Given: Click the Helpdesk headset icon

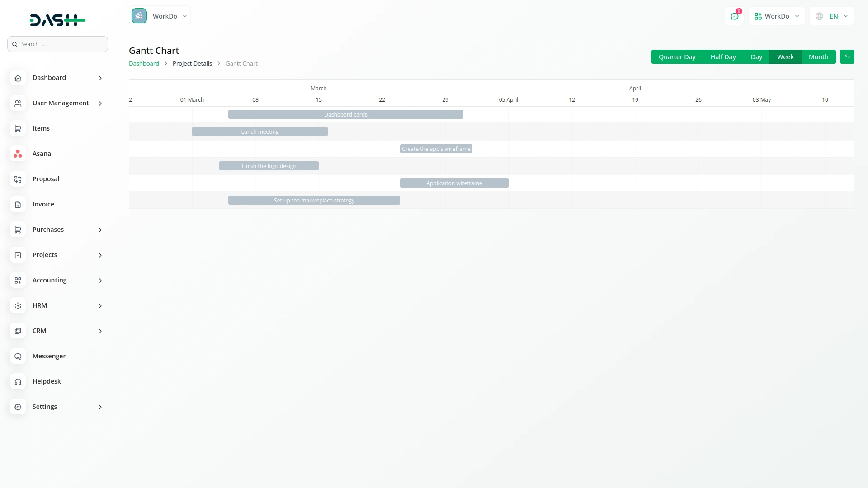Looking at the screenshot, I should pos(18,381).
